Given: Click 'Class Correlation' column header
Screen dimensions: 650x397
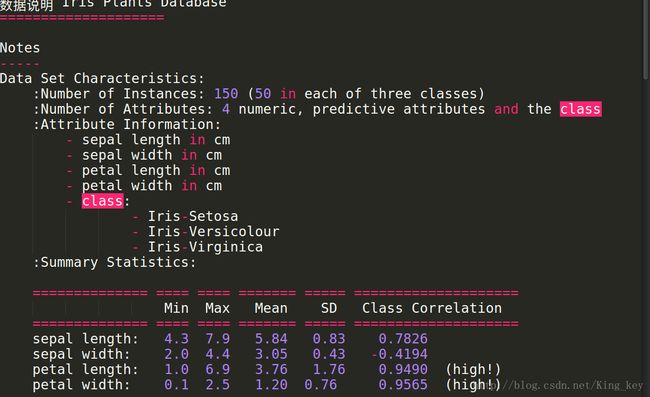Looking at the screenshot, I should coord(432,308).
